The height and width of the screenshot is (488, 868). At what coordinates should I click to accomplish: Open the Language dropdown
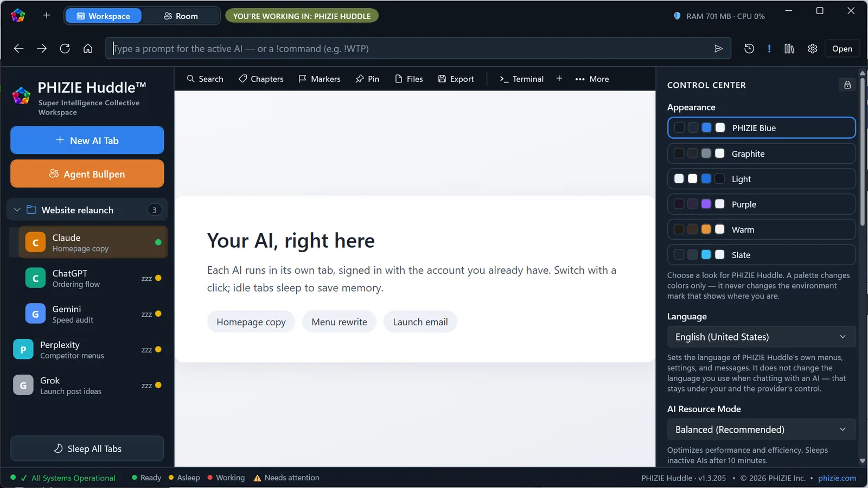click(761, 337)
